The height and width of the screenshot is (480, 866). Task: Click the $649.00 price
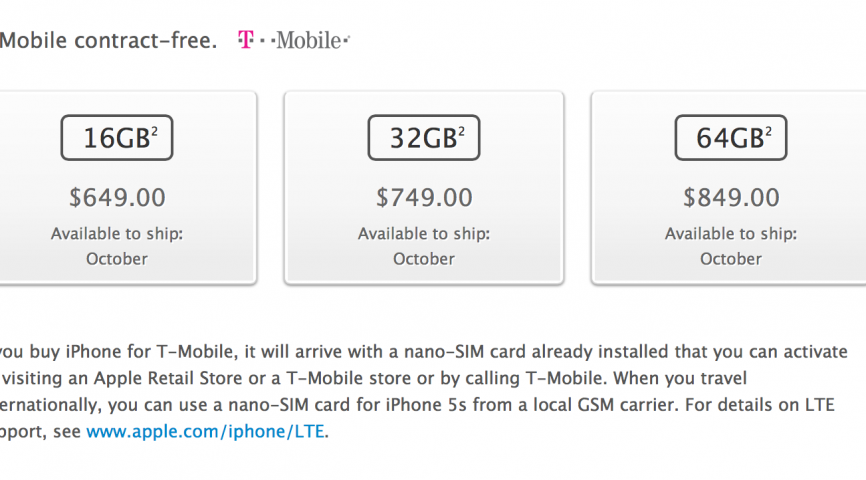(118, 197)
